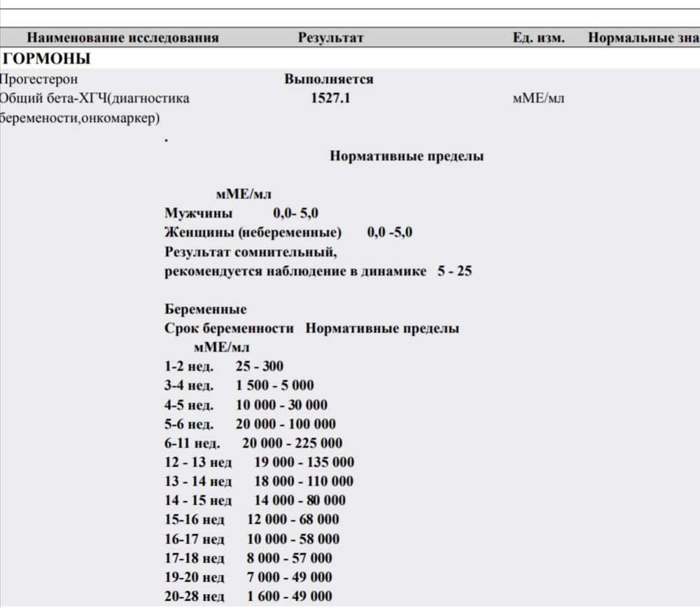Click the '14 - 15 нед' range row
This screenshot has height=608, width=700.
click(255, 500)
